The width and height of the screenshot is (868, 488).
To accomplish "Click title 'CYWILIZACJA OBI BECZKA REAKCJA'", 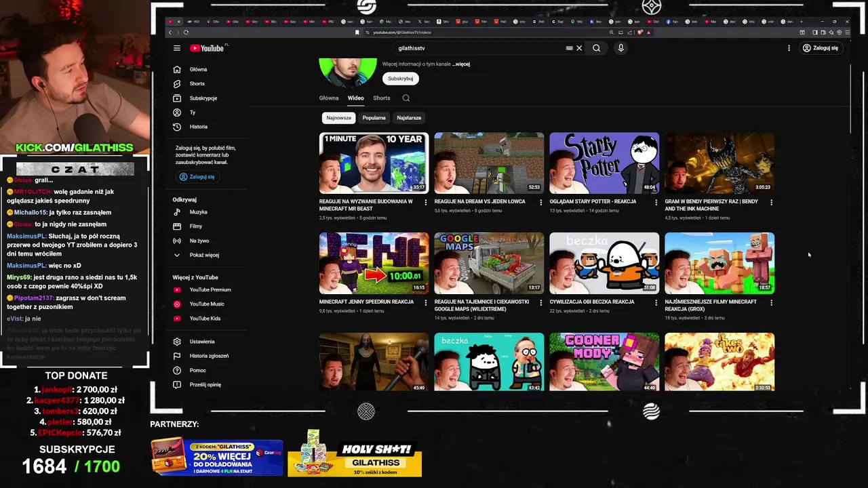I will (x=592, y=302).
